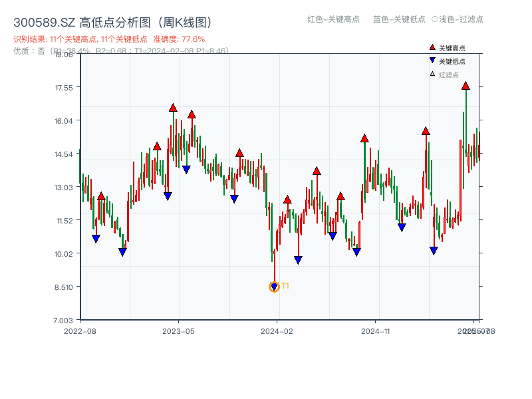The height and width of the screenshot is (399, 532).
Task: Click the blue triangle icon in the 关键低点 legend
Action: pos(432,61)
